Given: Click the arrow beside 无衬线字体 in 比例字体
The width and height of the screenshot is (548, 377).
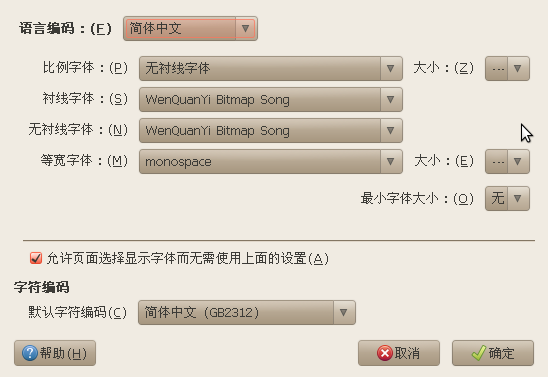Looking at the screenshot, I should tap(391, 68).
